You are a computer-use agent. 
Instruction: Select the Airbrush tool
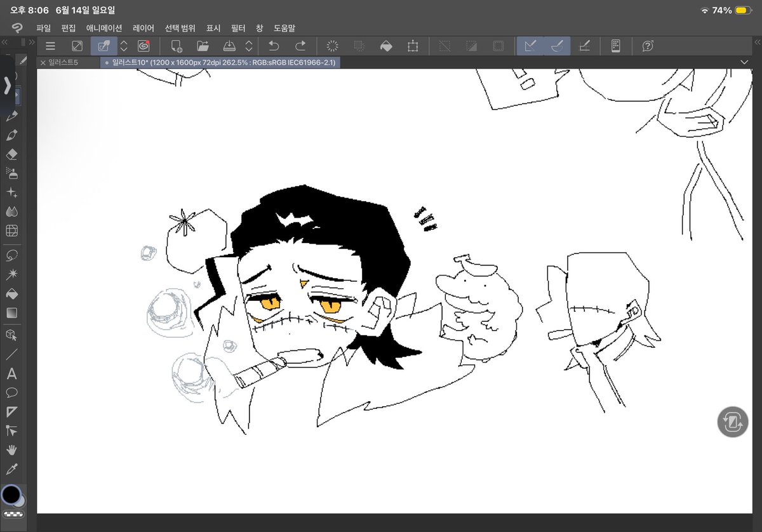(11, 173)
